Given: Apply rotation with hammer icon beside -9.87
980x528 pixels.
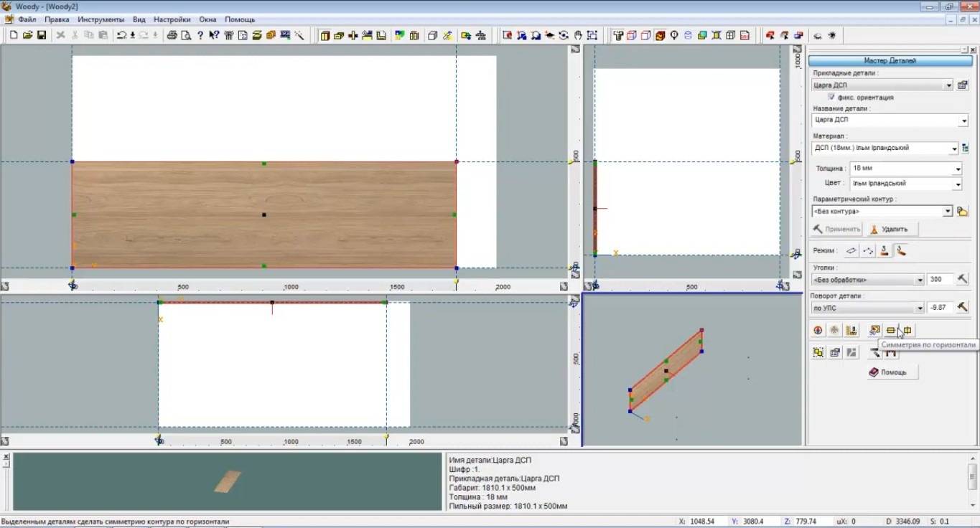Looking at the screenshot, I should pos(963,308).
